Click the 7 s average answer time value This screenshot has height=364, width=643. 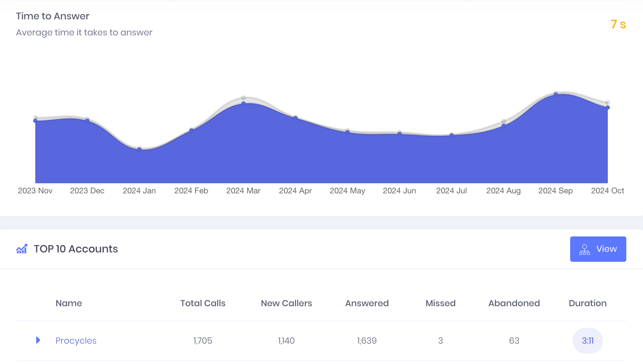[618, 24]
